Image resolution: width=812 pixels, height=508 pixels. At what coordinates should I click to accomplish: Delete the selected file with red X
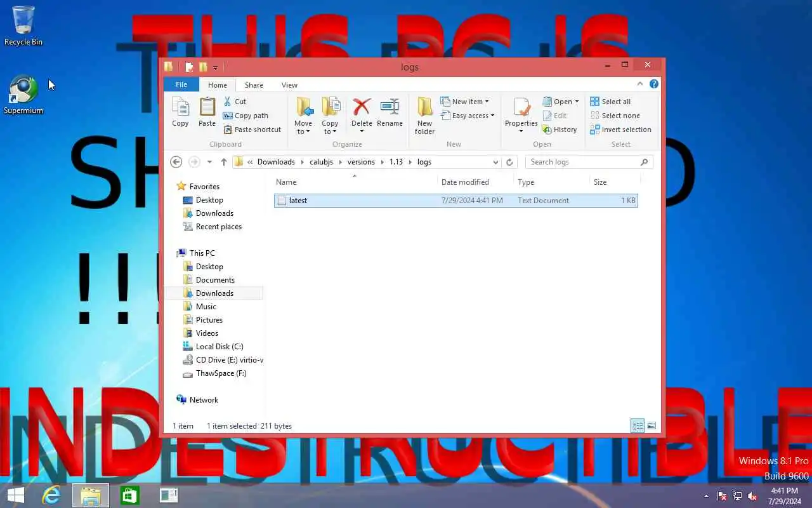point(362,107)
